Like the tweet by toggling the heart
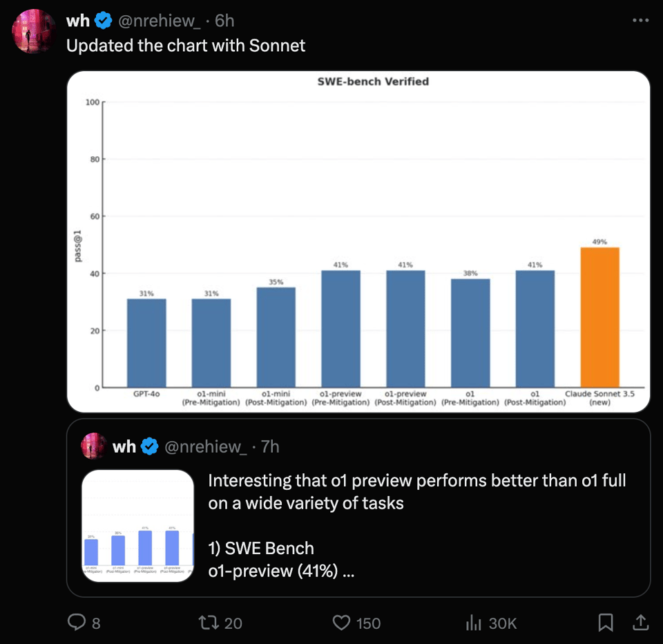The width and height of the screenshot is (663, 644). pos(340,623)
